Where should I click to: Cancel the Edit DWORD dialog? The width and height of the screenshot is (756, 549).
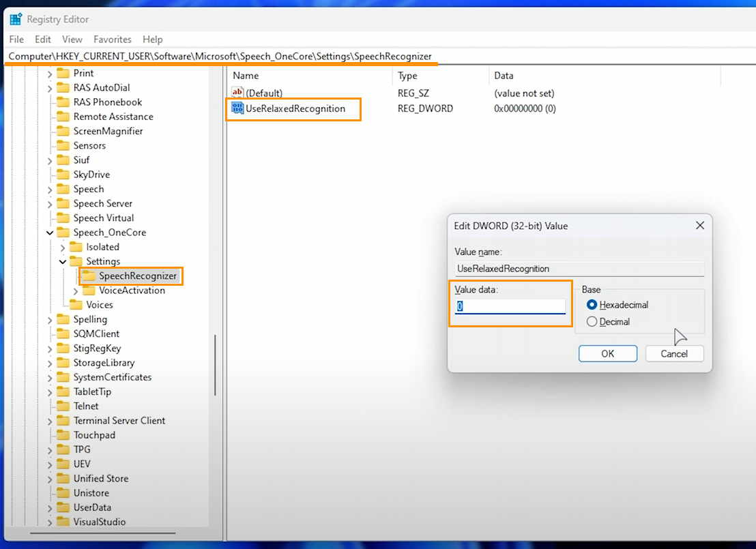(x=674, y=354)
